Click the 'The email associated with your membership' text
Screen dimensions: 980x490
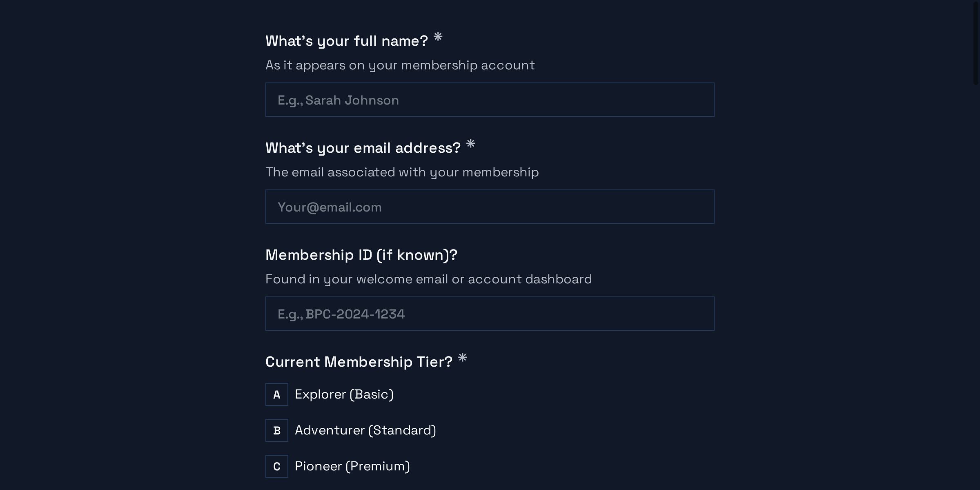(402, 172)
